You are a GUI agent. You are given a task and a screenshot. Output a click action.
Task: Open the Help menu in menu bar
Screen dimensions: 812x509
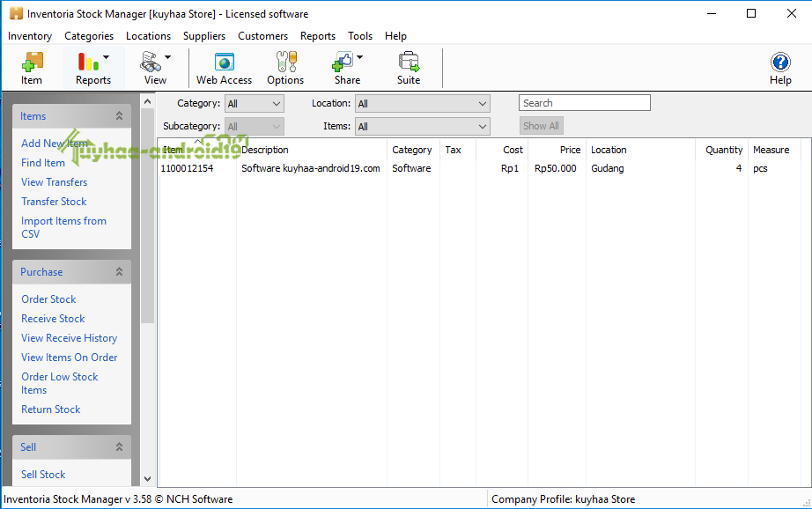pos(395,36)
